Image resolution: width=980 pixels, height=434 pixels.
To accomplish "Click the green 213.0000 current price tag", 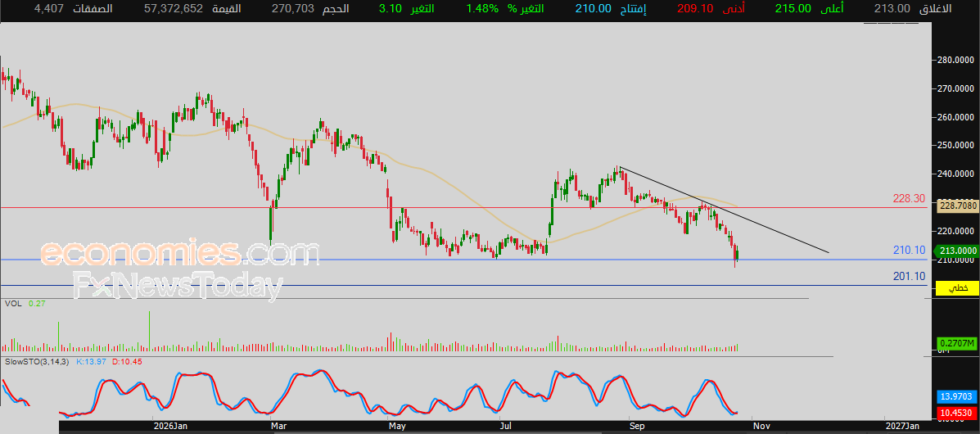I will (x=956, y=250).
